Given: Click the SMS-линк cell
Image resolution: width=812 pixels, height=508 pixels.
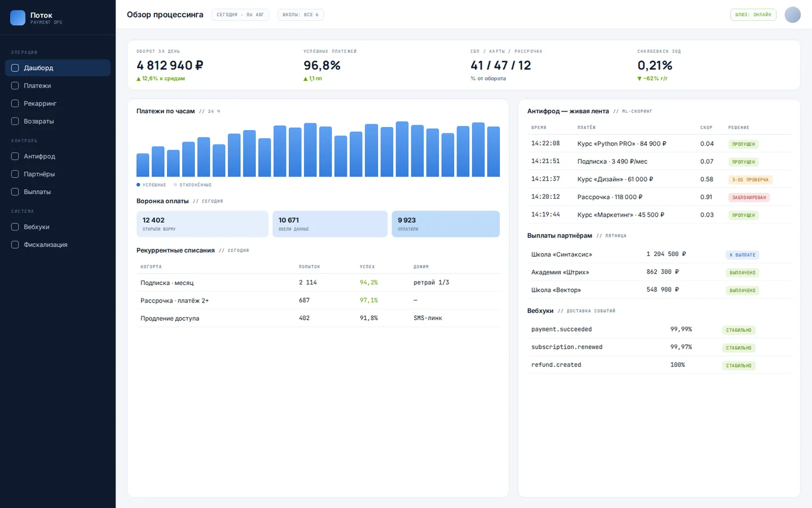Looking at the screenshot, I should point(427,318).
